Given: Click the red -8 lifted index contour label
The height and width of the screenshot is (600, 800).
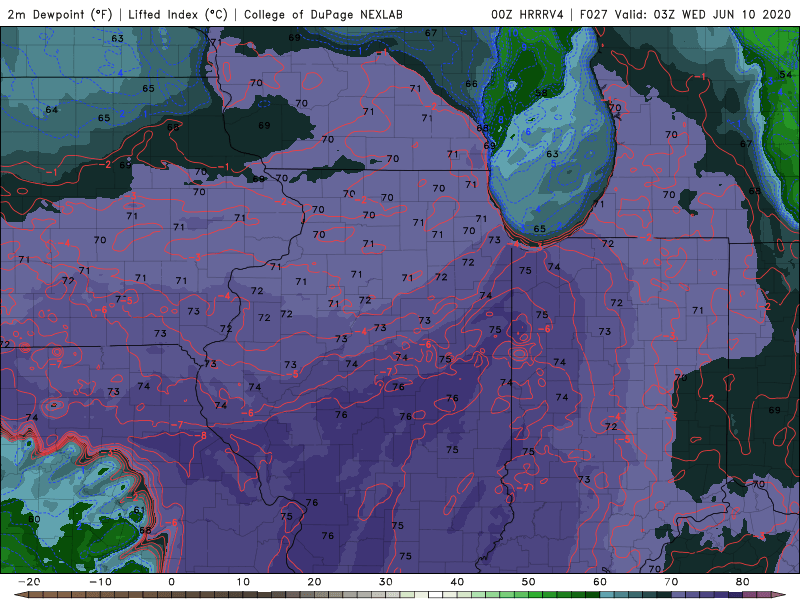Looking at the screenshot, I should pos(200,435).
